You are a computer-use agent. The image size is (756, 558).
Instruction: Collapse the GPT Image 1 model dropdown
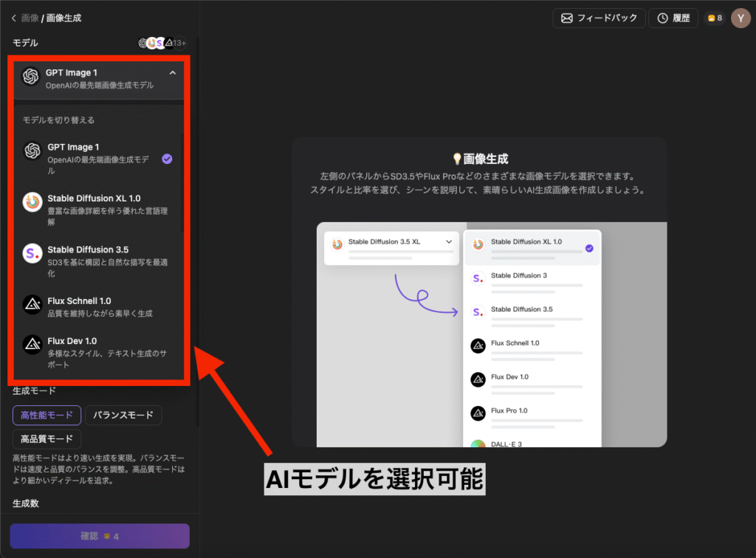[173, 73]
